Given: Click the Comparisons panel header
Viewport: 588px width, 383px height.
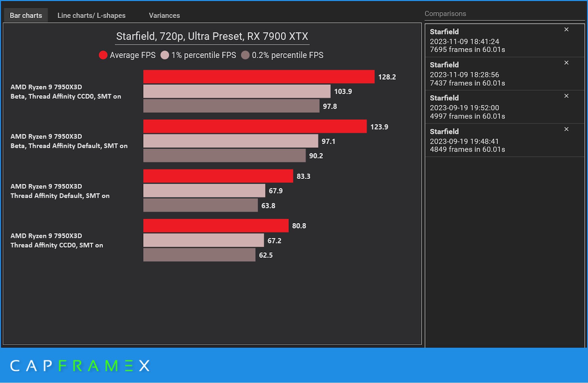Looking at the screenshot, I should coord(445,14).
